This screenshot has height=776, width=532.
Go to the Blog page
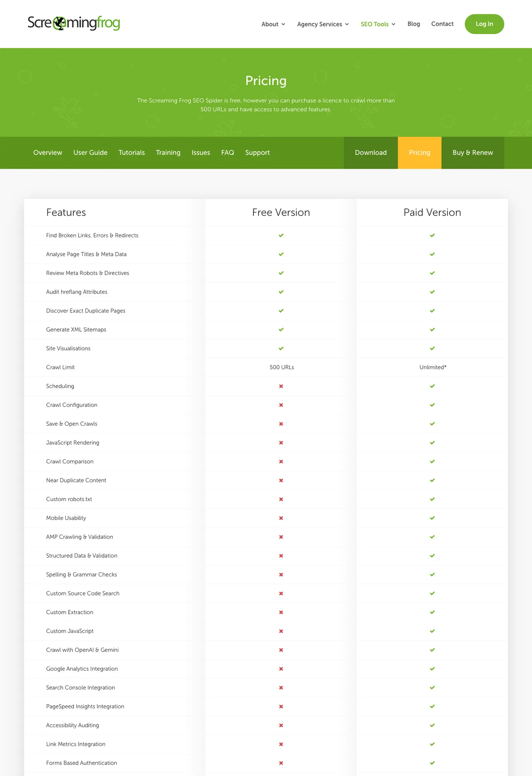[414, 24]
